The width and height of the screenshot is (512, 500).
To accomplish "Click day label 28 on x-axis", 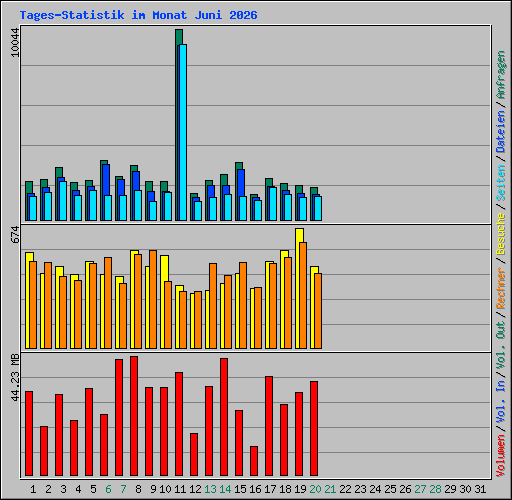I will [435, 489].
